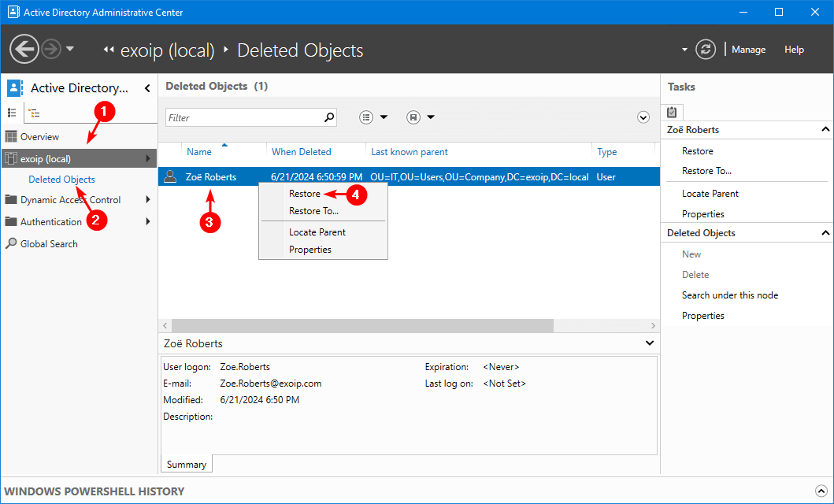Choose Restore from the context menu

304,194
